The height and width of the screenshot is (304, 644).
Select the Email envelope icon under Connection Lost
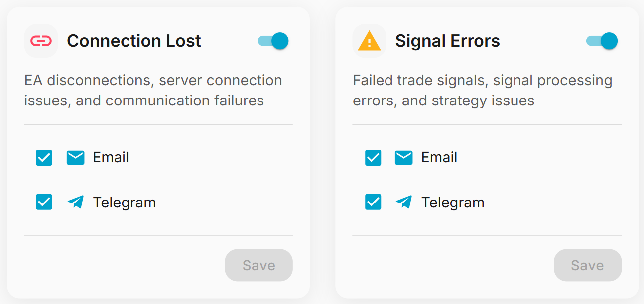click(75, 157)
